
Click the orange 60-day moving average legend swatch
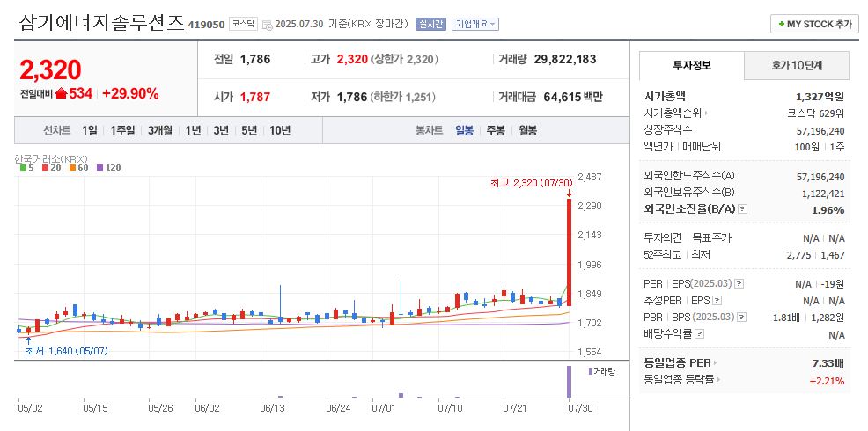tap(72, 167)
